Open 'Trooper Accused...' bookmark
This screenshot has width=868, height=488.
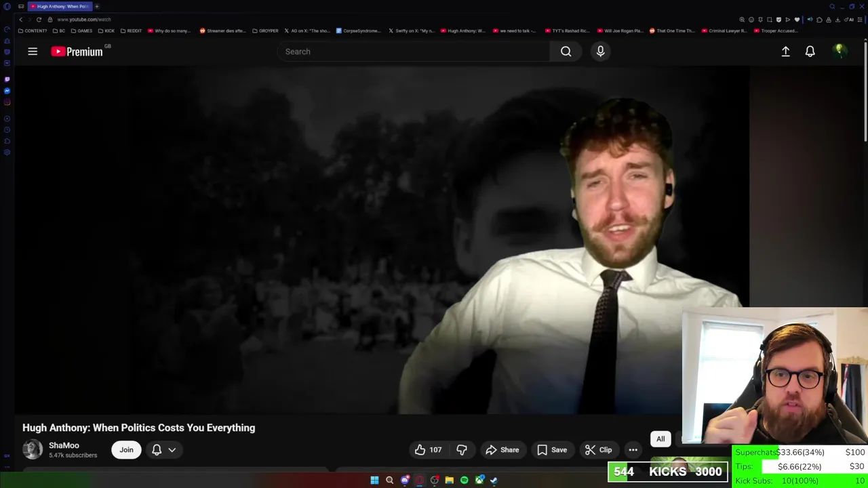coord(776,30)
